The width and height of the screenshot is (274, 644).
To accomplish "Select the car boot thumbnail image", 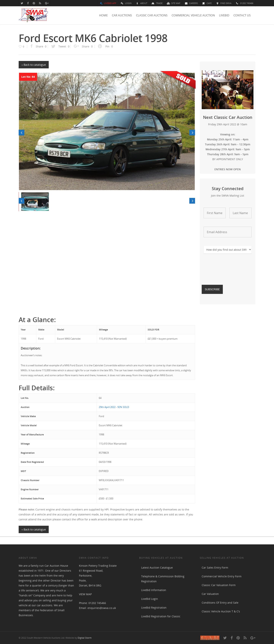I will [35, 202].
